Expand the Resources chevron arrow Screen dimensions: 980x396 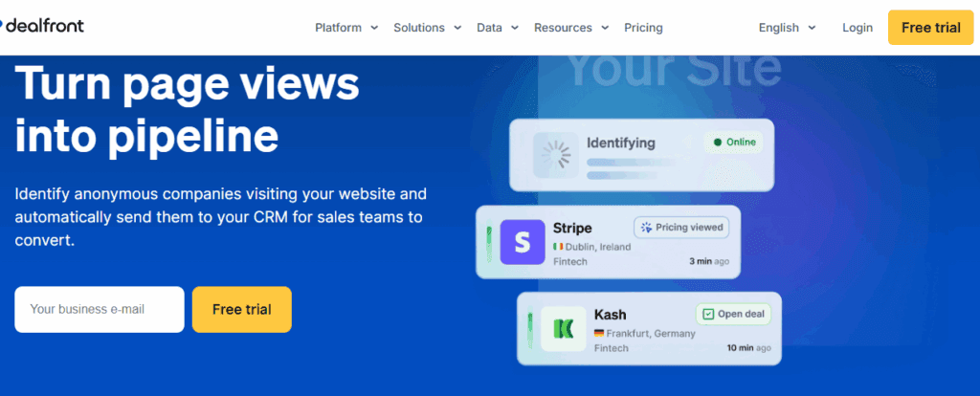605,28
